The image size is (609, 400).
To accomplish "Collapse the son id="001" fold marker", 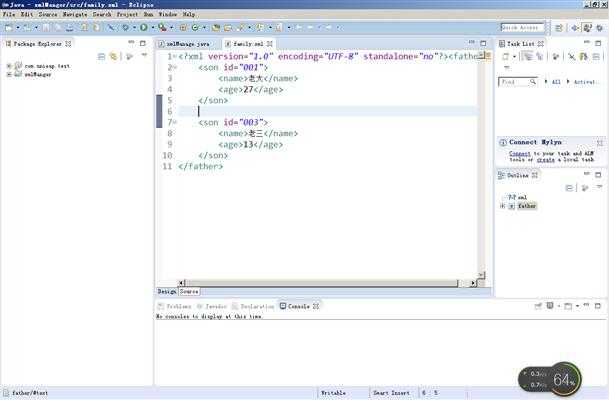I will [x=175, y=68].
